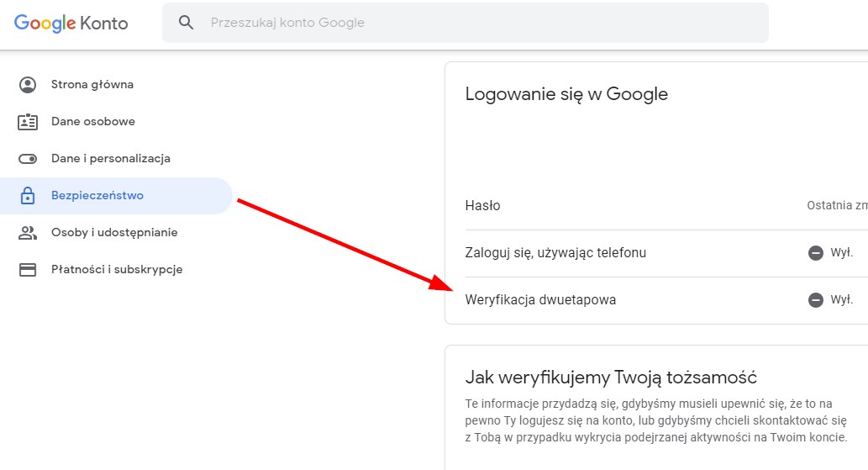Image resolution: width=868 pixels, height=470 pixels.
Task: Open Osoby i udostępnianie
Action: click(x=116, y=233)
